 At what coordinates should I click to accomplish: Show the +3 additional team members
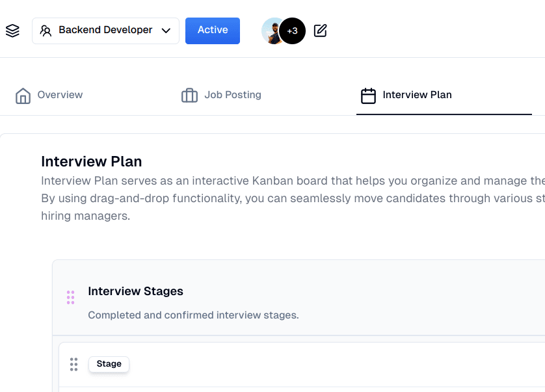pos(293,31)
